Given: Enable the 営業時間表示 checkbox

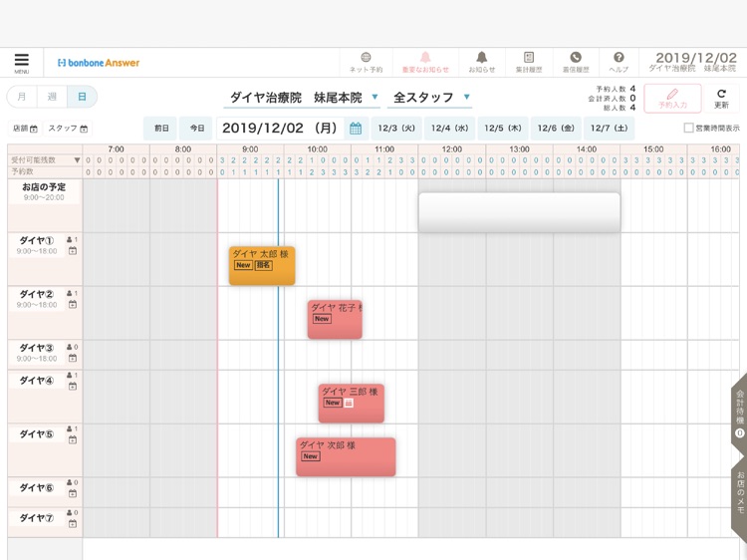Looking at the screenshot, I should pyautogui.click(x=688, y=128).
